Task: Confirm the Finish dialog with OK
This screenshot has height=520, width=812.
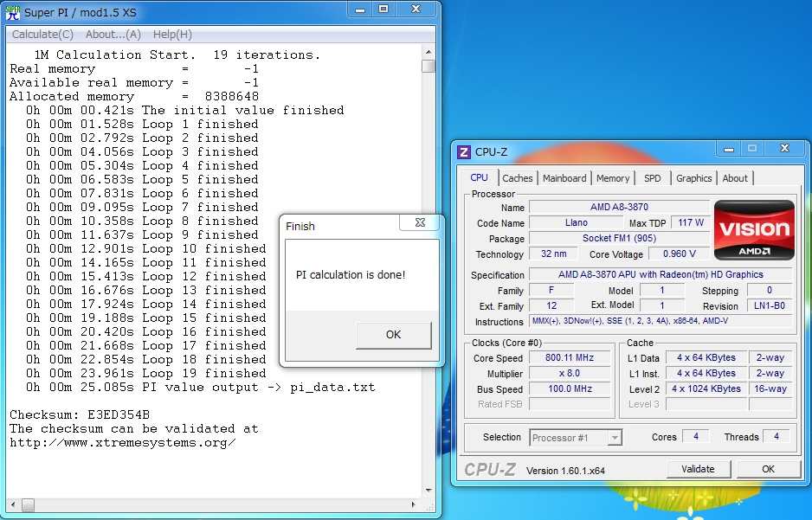Action: [394, 335]
